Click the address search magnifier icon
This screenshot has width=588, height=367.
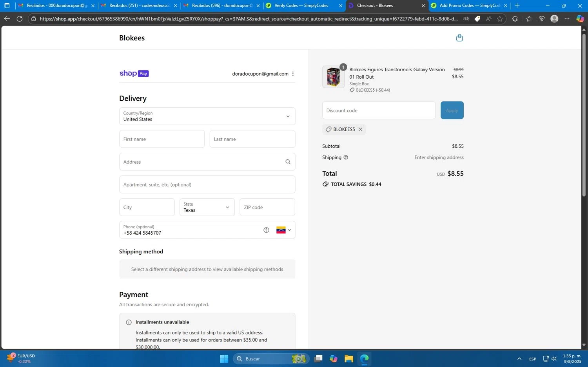[x=288, y=162]
